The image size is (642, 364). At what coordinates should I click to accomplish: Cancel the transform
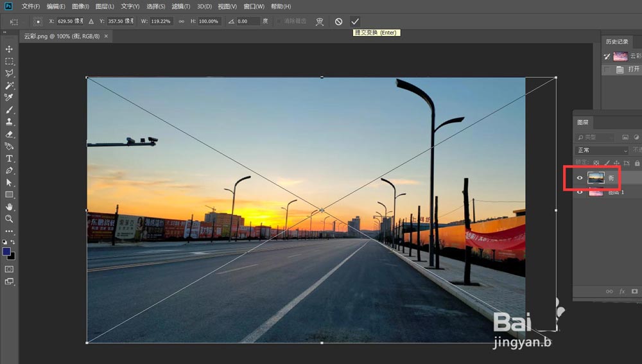point(338,21)
